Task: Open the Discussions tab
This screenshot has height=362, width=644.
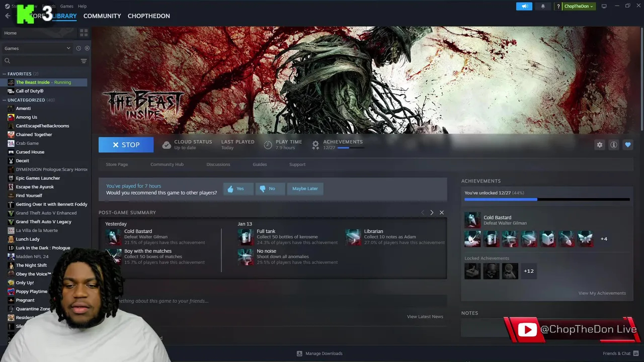Action: 218,164
